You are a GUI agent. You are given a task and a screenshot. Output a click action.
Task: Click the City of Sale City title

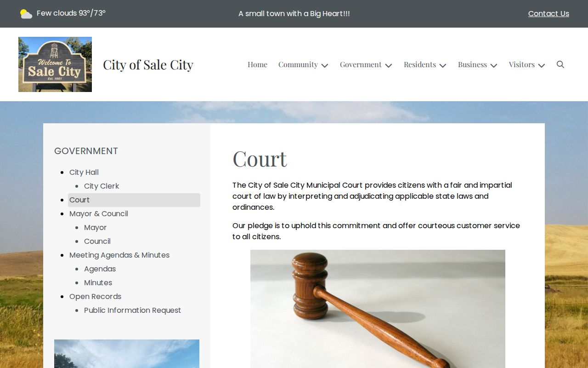[148, 65]
